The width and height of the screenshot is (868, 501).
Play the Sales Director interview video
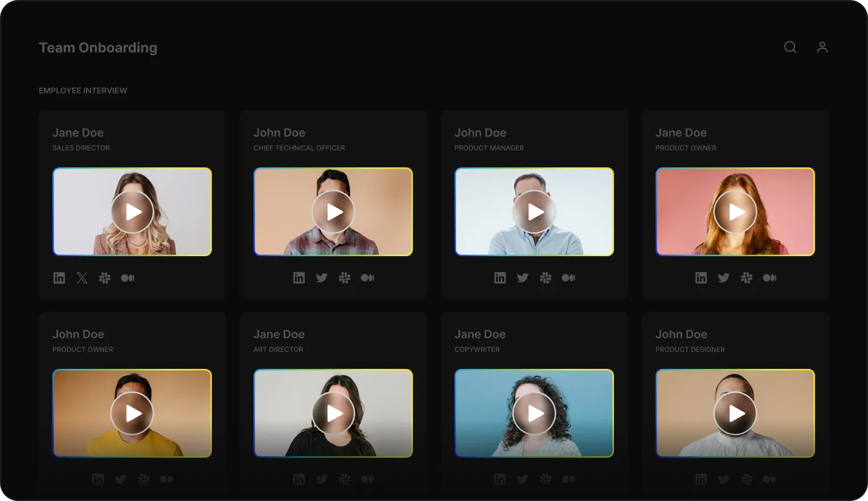click(x=132, y=212)
